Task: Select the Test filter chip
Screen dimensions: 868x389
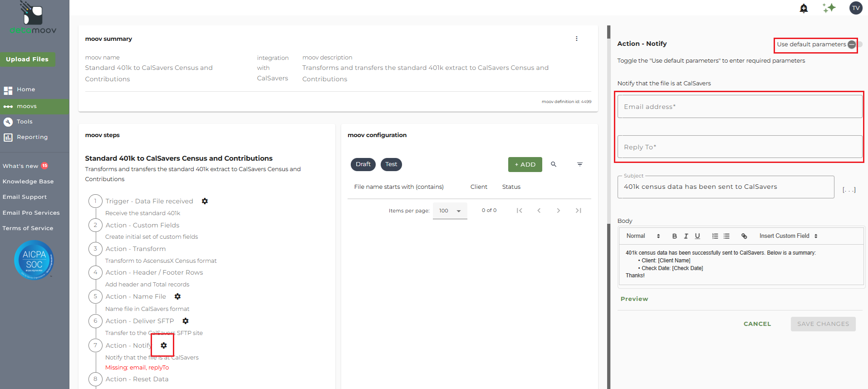Action: tap(391, 164)
